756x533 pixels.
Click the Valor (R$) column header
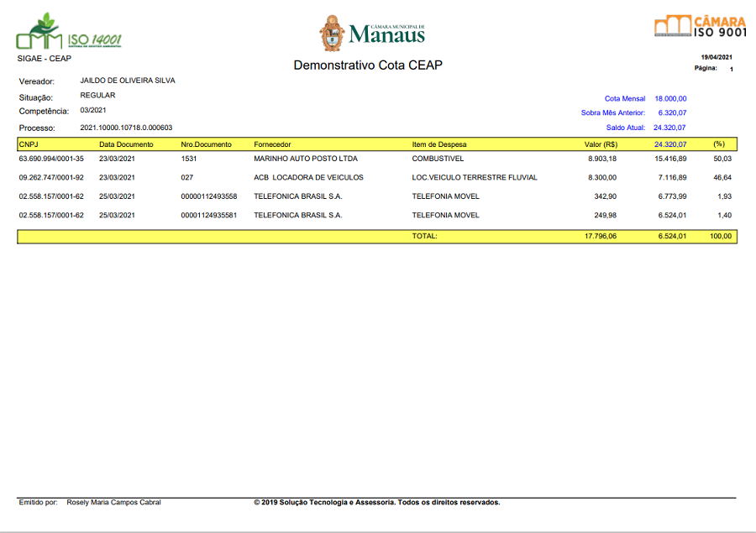pyautogui.click(x=600, y=144)
